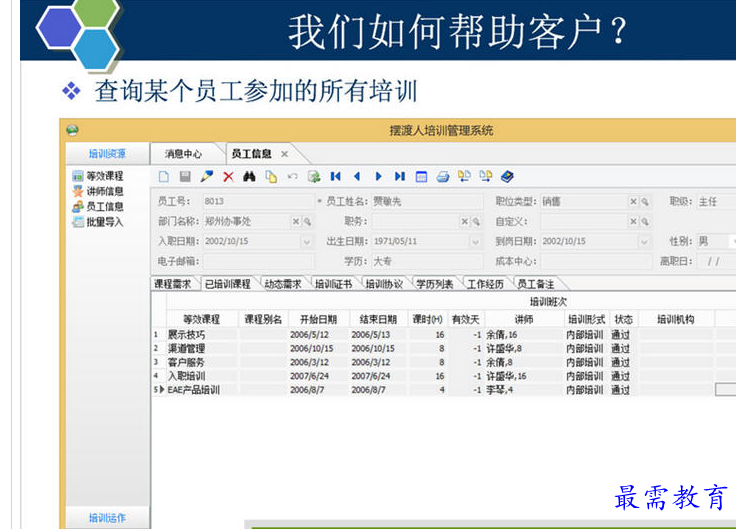Expand the 培训资源 sidebar section
736x529 pixels.
point(107,153)
